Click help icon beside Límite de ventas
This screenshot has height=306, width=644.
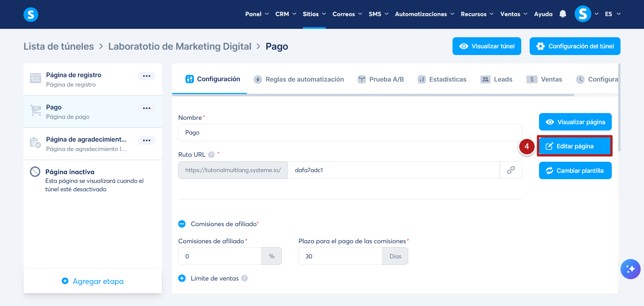pyautogui.click(x=245, y=278)
